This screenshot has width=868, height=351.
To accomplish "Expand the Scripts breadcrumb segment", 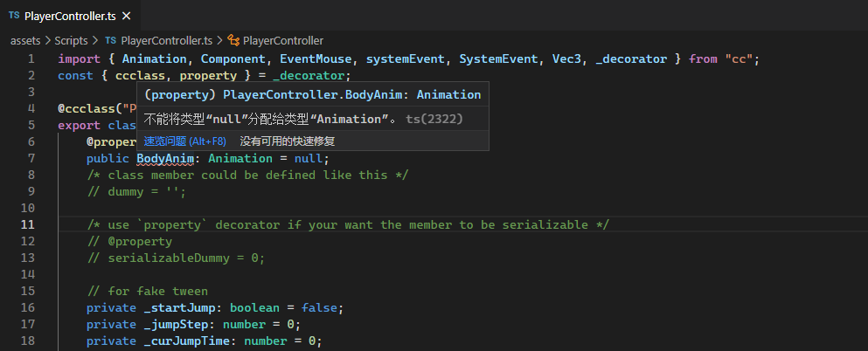I will point(72,40).
